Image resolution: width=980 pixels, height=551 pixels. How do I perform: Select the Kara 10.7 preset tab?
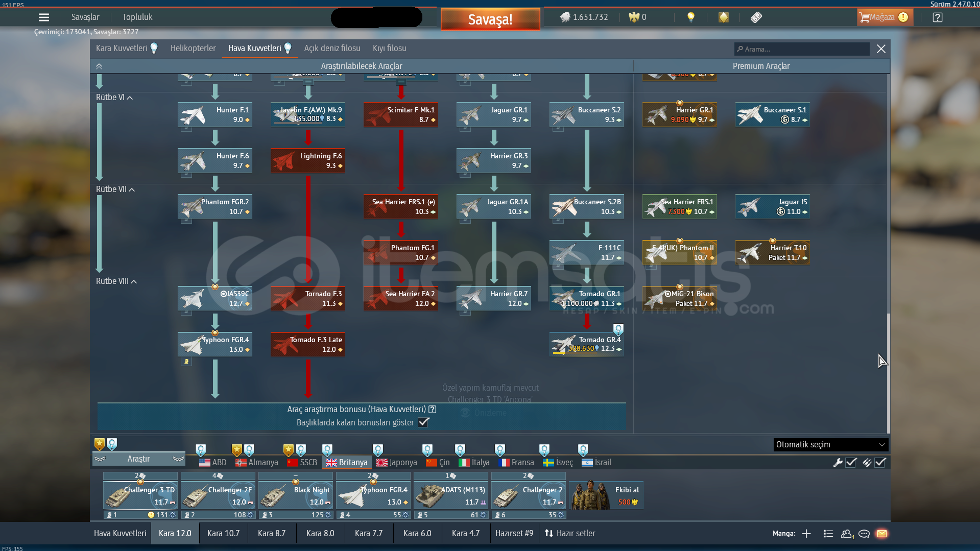coord(223,534)
